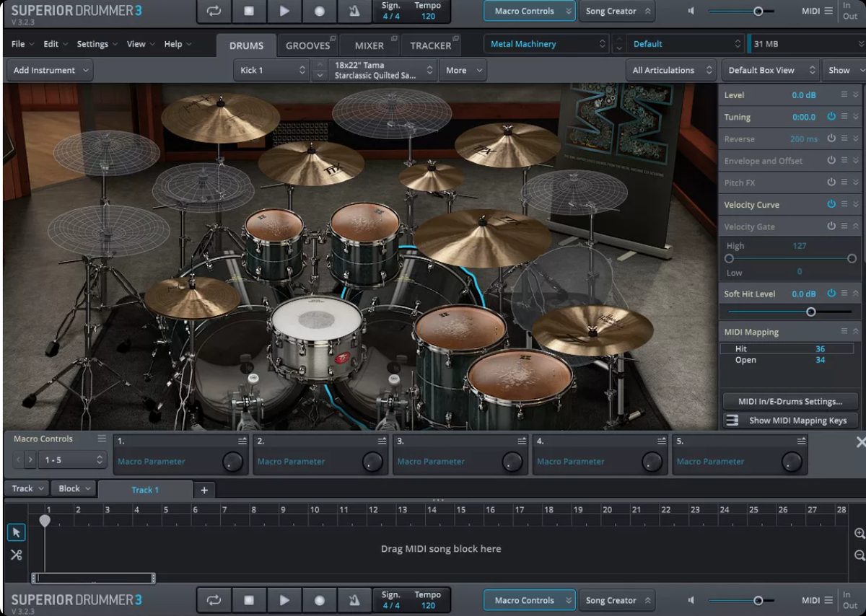The image size is (866, 616).
Task: Click Stop in the top transport bar
Action: 249,12
